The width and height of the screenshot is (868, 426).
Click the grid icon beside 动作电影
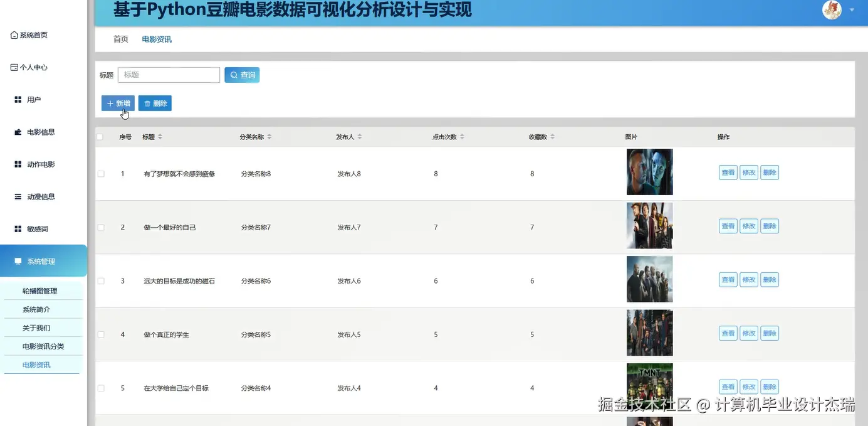click(x=18, y=164)
